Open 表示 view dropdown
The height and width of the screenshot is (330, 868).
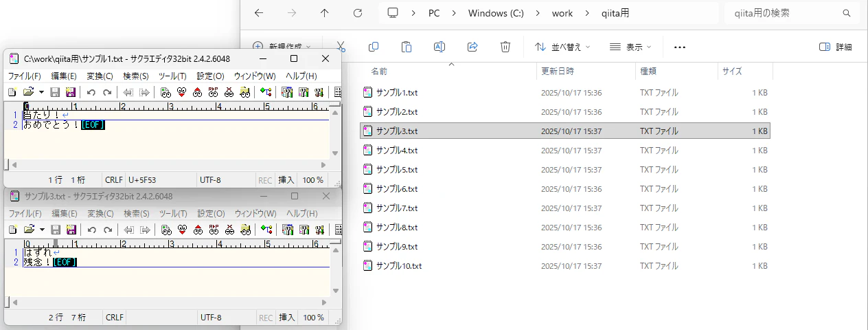click(630, 47)
